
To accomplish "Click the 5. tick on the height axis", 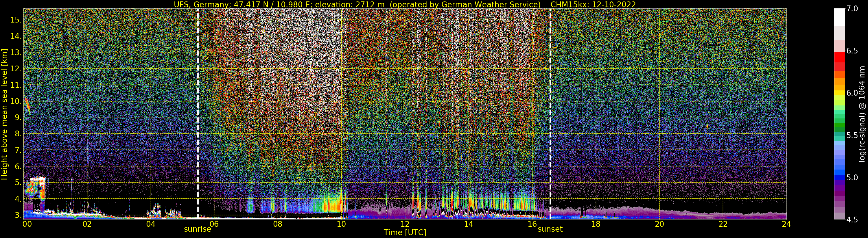I will click(x=18, y=183).
